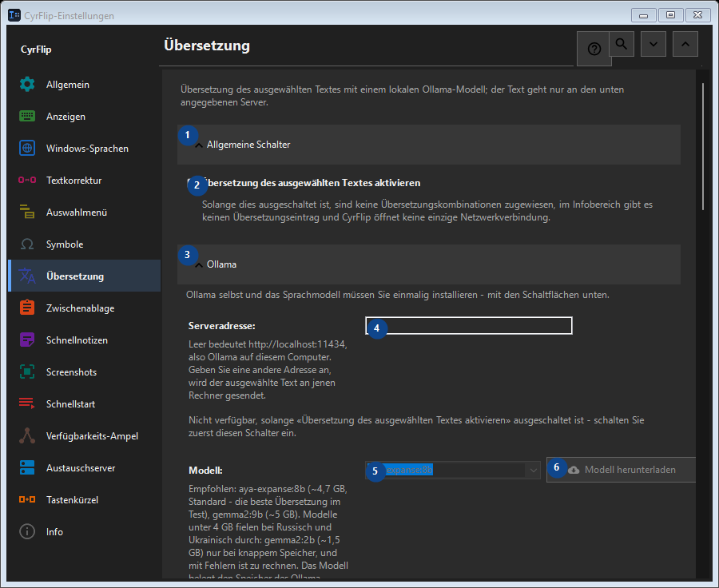
Task: Switch to the Übersetzung sidebar page
Action: click(85, 276)
